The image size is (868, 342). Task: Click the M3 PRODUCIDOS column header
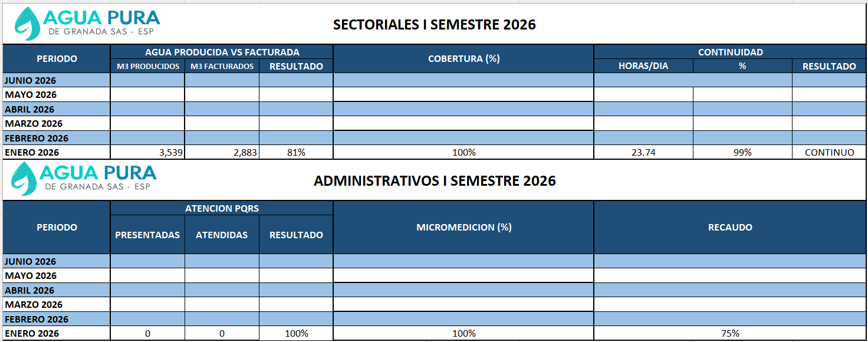pos(147,67)
